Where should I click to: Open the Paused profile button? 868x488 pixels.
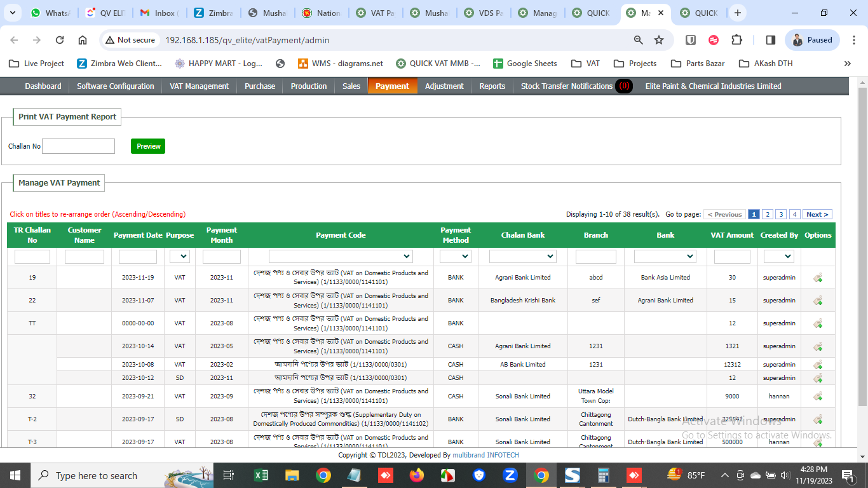(812, 40)
